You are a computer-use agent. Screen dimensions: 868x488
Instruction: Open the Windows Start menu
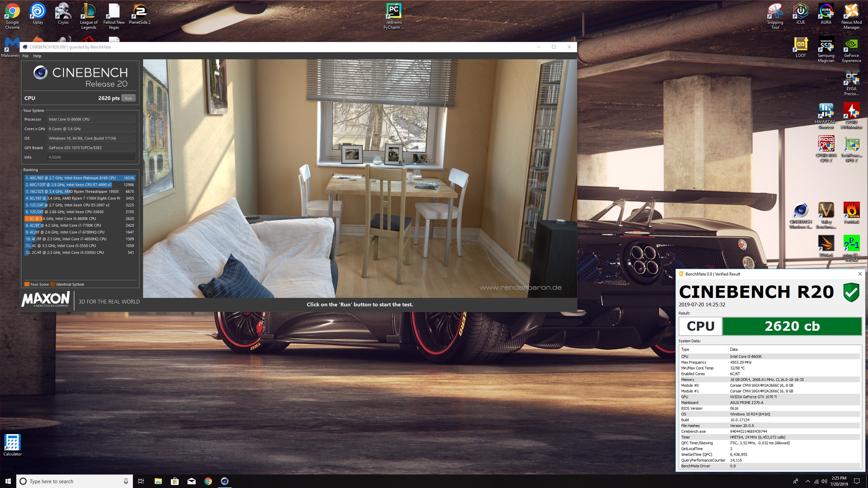tap(8, 481)
